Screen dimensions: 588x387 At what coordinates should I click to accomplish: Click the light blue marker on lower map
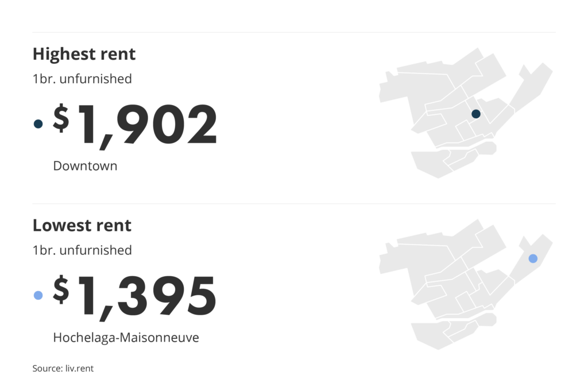coord(533,258)
